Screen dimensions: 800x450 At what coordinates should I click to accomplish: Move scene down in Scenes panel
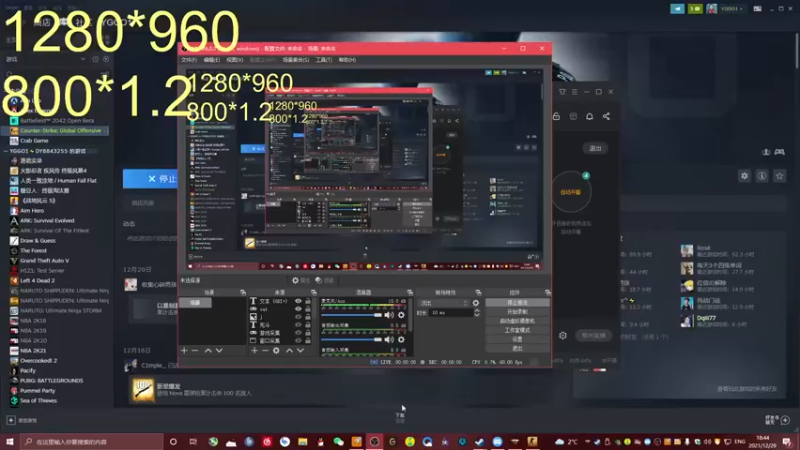coord(219,351)
